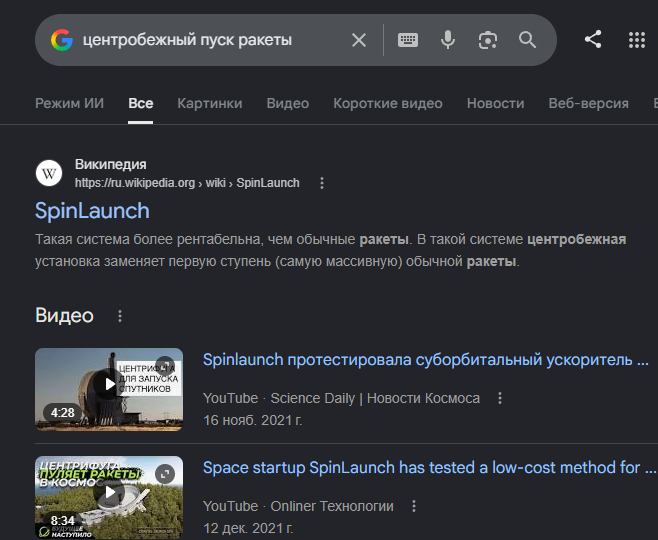Open the on-screen keyboard input tool

pyautogui.click(x=407, y=40)
